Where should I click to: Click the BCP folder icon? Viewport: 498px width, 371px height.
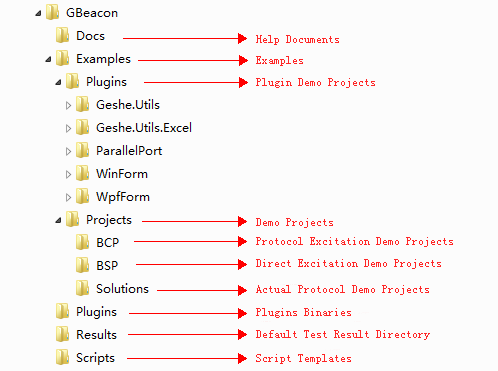(82, 242)
